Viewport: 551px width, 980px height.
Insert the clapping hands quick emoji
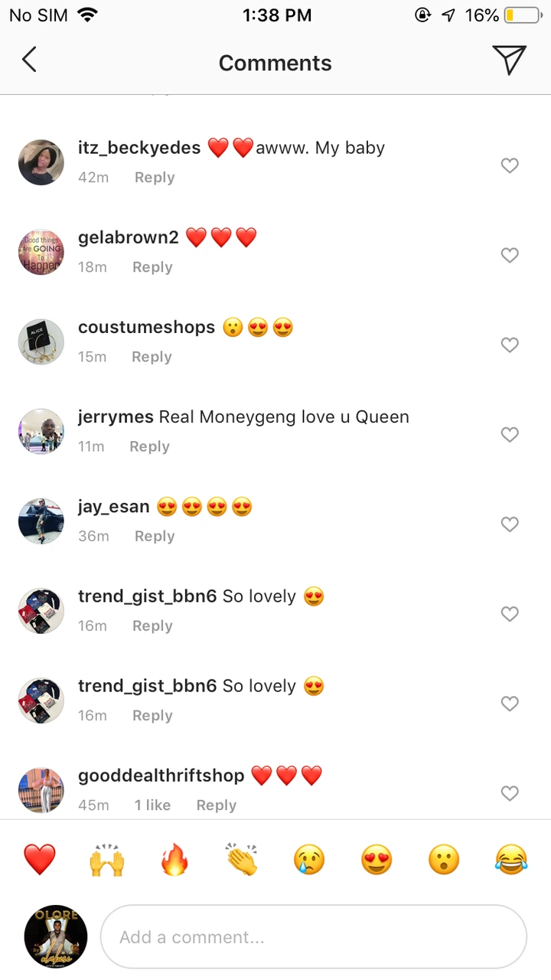point(242,860)
